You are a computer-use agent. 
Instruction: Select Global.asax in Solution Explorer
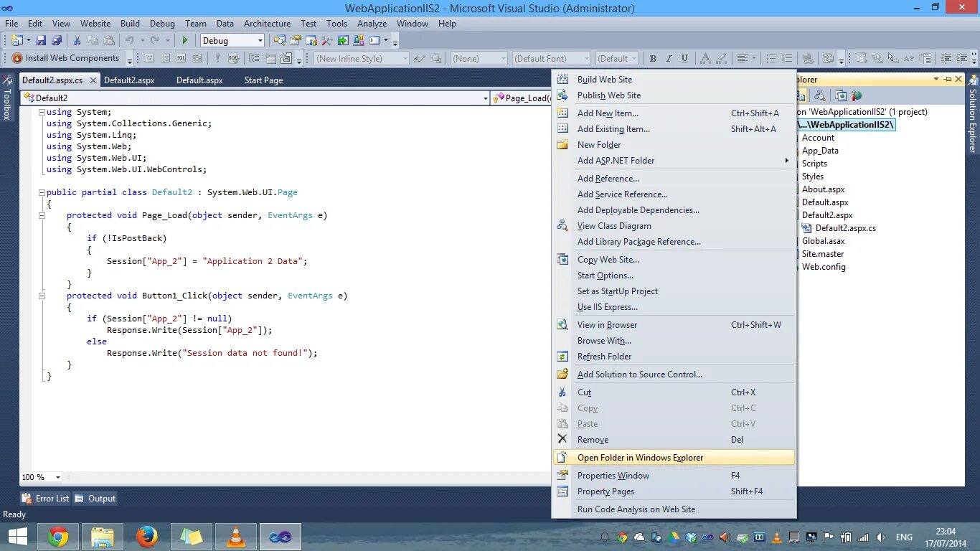823,241
